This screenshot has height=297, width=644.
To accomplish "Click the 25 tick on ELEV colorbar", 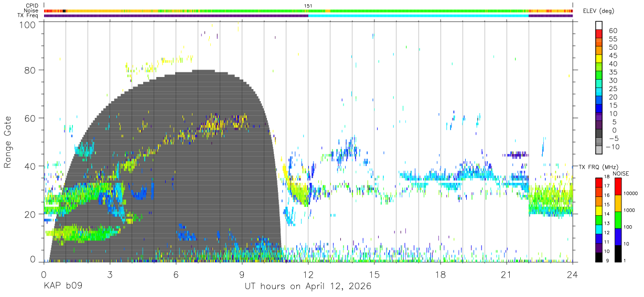I will pos(613,89).
